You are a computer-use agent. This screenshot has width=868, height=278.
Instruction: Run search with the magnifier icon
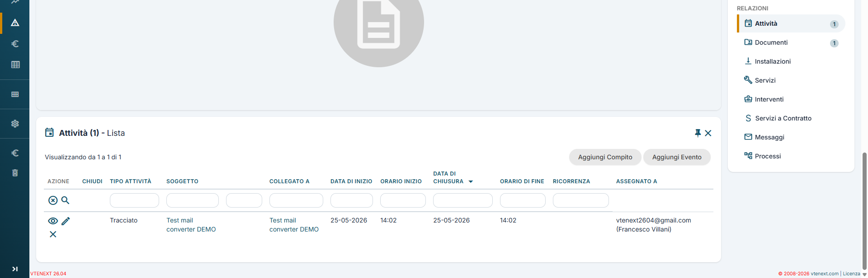65,200
